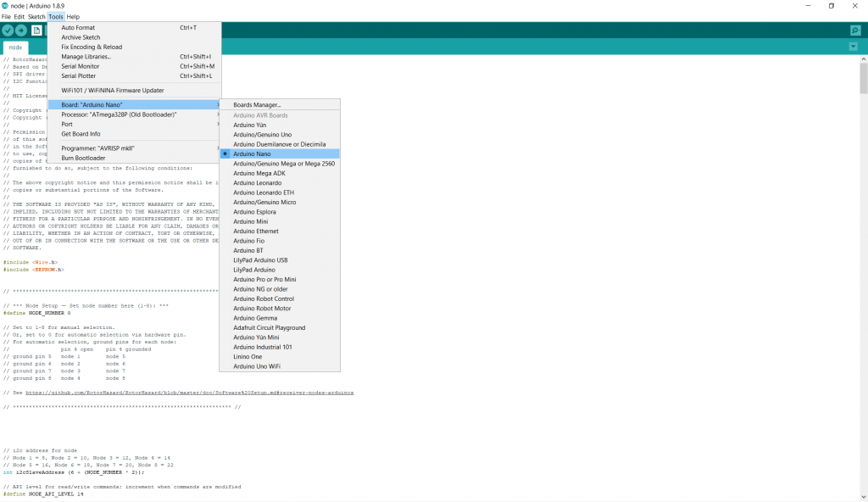Select Arduino Leonardo ETH board
This screenshot has width=868, height=502.
point(280,192)
